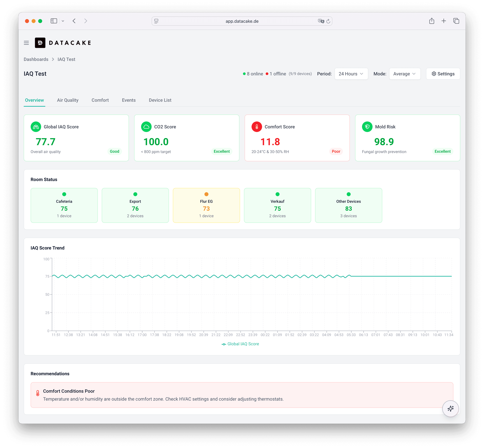The width and height of the screenshot is (484, 448).
Task: Open the dashboard Settings button
Action: (443, 74)
